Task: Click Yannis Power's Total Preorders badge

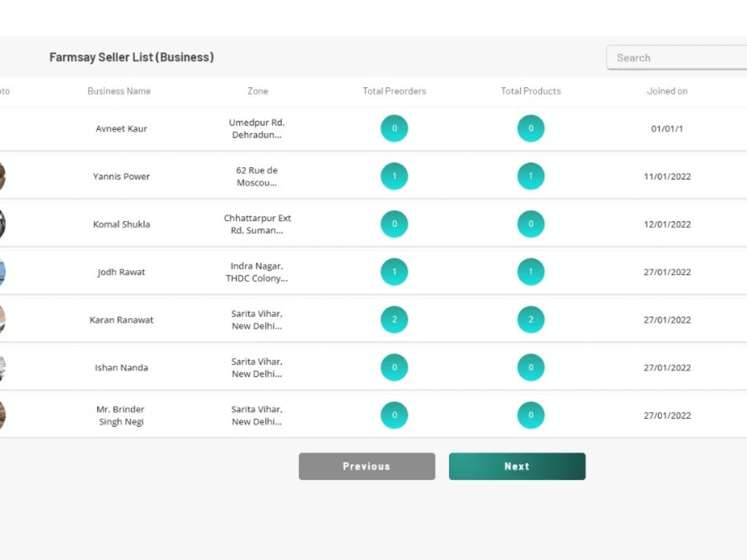Action: [394, 176]
